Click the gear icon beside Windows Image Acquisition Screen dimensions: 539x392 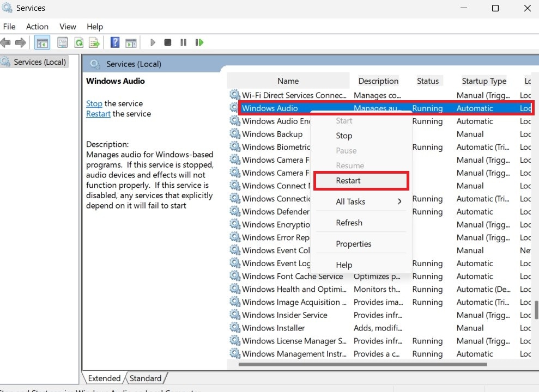coord(235,302)
